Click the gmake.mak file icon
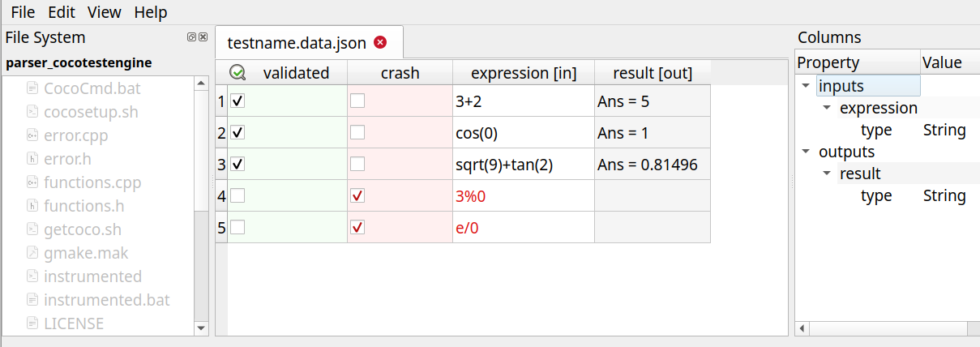This screenshot has width=980, height=347. [x=33, y=253]
